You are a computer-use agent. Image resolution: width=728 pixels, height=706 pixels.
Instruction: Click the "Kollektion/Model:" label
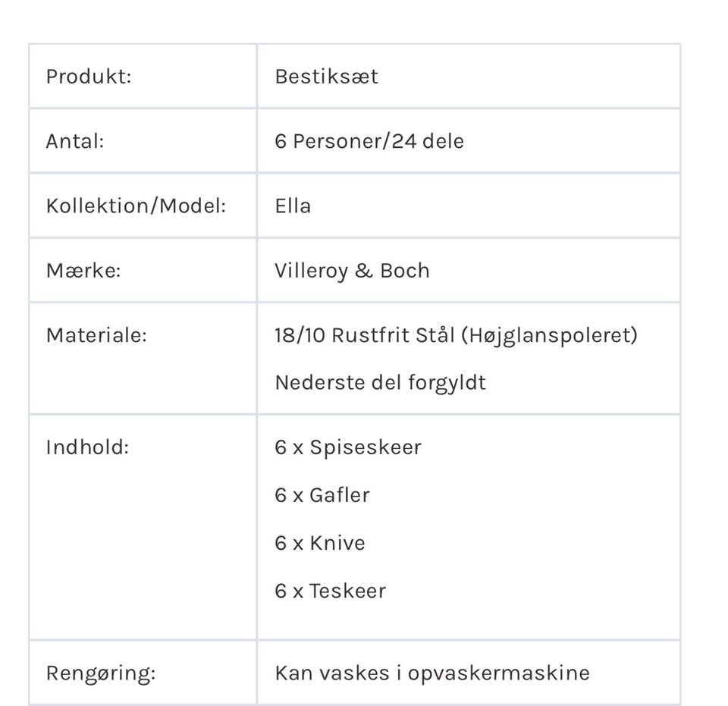pos(136,206)
